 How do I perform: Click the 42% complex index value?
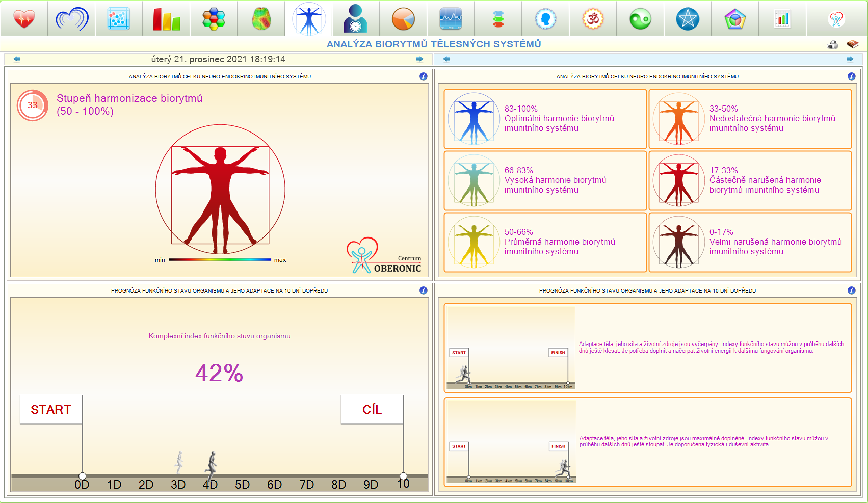(x=219, y=373)
